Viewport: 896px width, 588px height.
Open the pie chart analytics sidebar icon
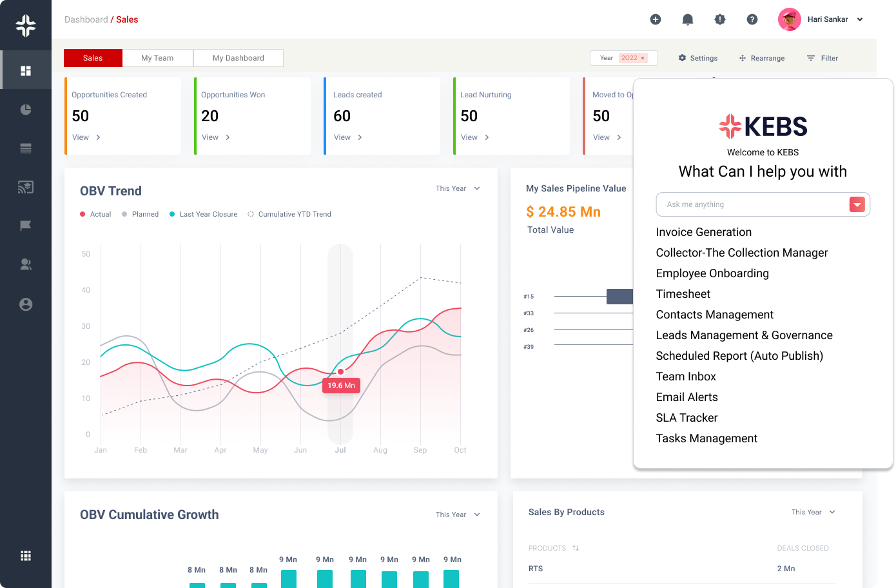26,110
